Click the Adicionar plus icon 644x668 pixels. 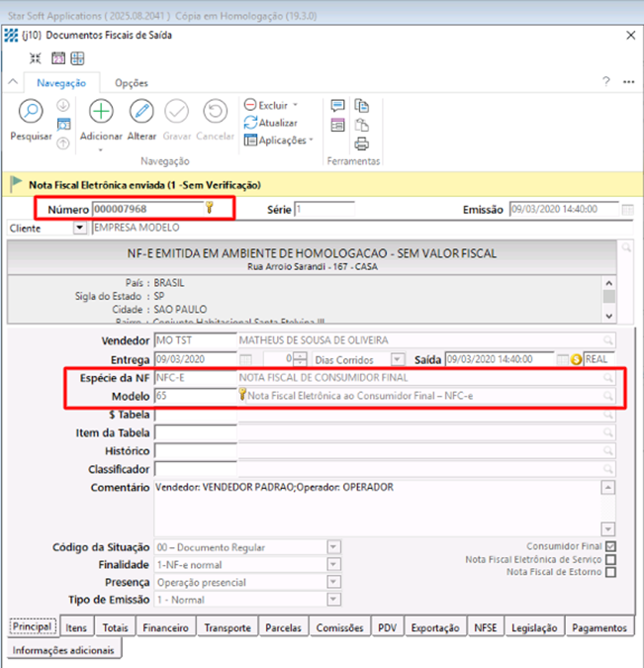(101, 112)
